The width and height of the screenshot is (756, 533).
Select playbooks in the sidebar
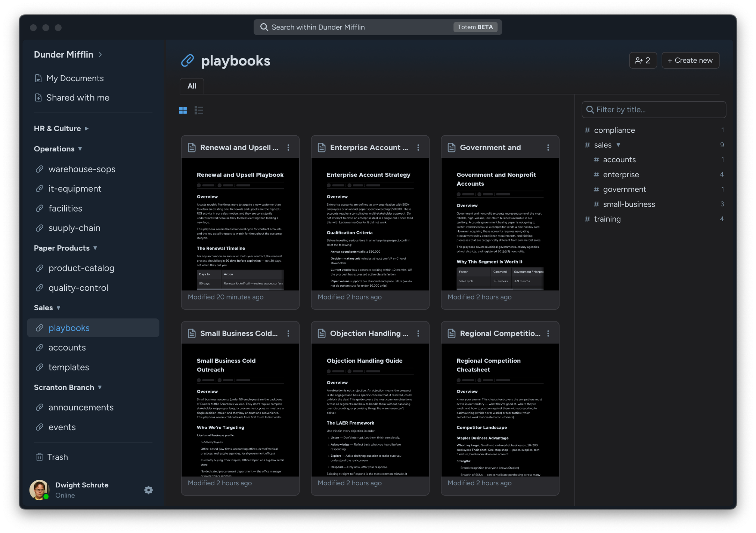[93, 328]
